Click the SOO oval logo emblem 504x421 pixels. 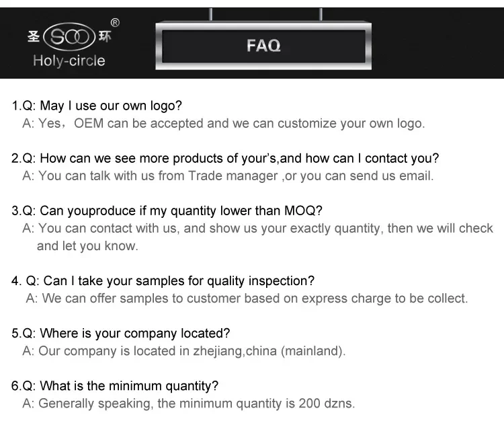tap(69, 37)
